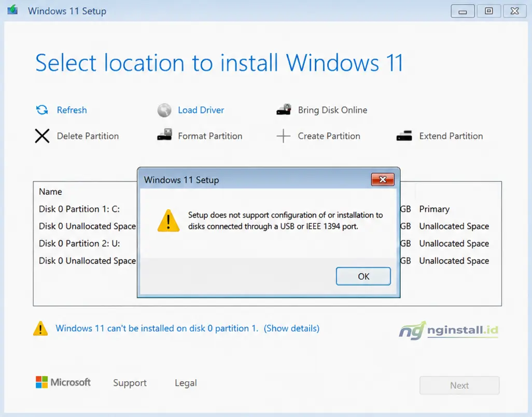Select the Format Partition label
Viewport: 532px width, 417px height.
click(210, 136)
